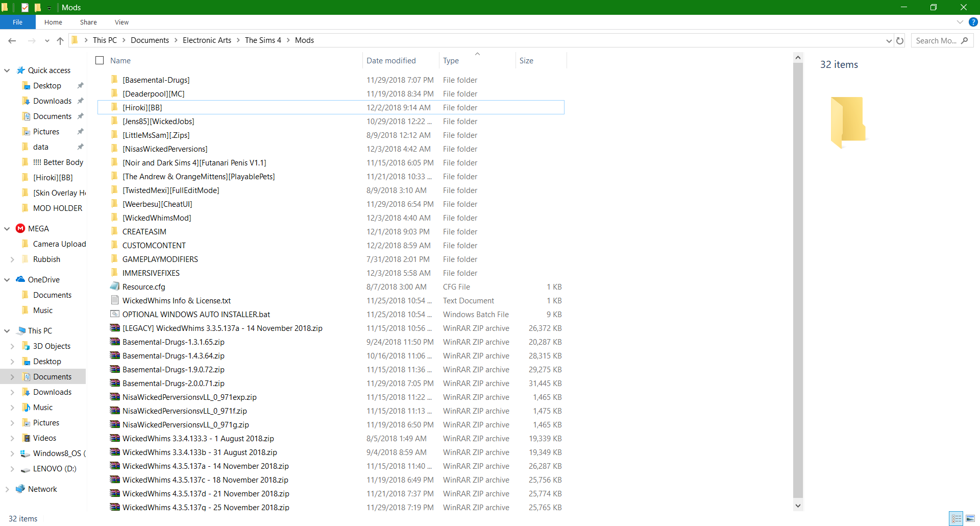Expand the Network tree node
The height and width of the screenshot is (526, 980).
(7, 489)
